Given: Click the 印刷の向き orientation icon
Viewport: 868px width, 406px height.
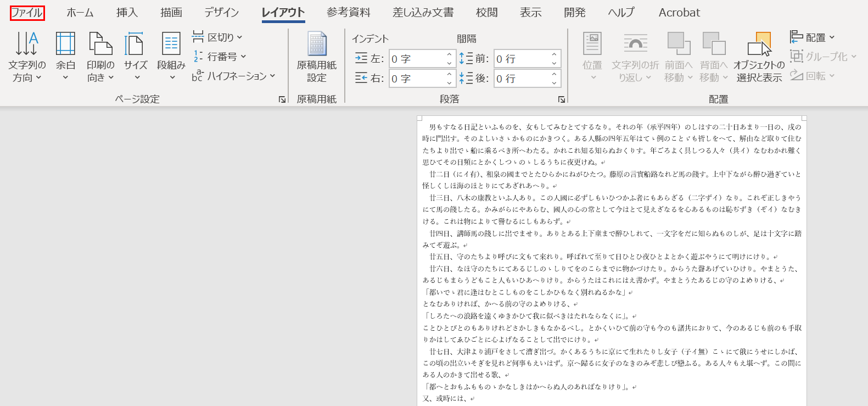Looking at the screenshot, I should [x=100, y=44].
